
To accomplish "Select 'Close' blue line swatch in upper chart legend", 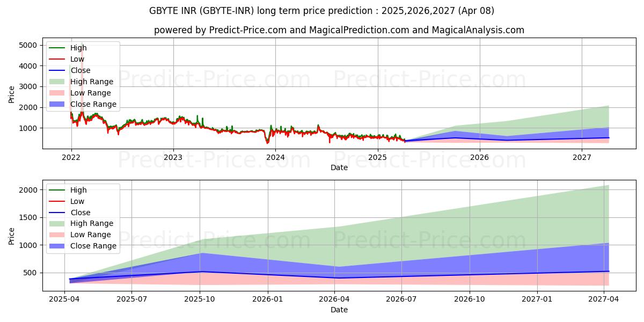I will click(x=57, y=70).
